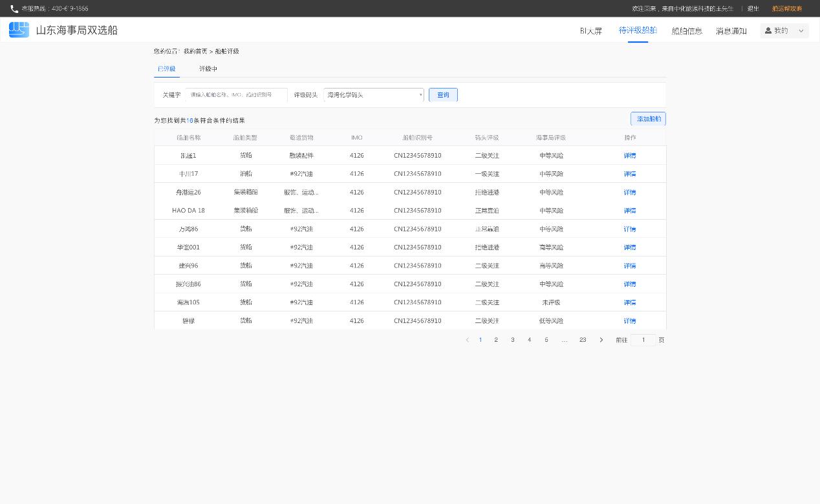The height and width of the screenshot is (504, 820).
Task: Click the Shandong MSA ship logo icon
Action: coord(19,30)
